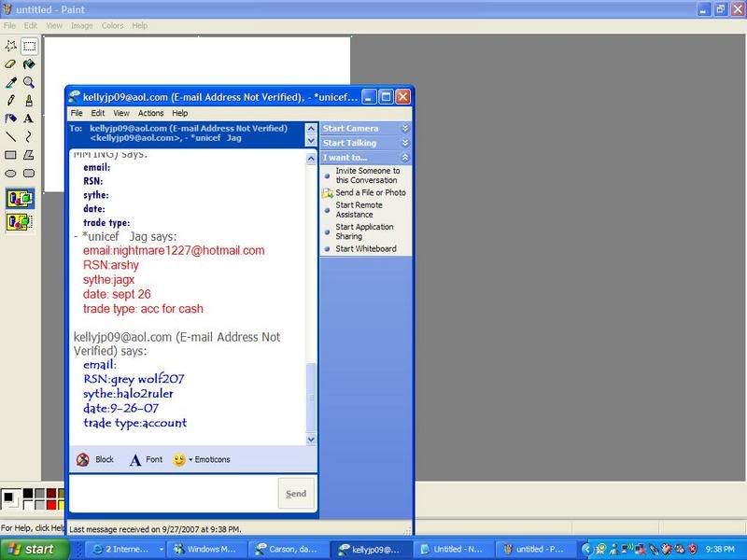Screen dimensions: 747x560
Task: Click the trade type: acc for cash line
Action: coord(143,309)
